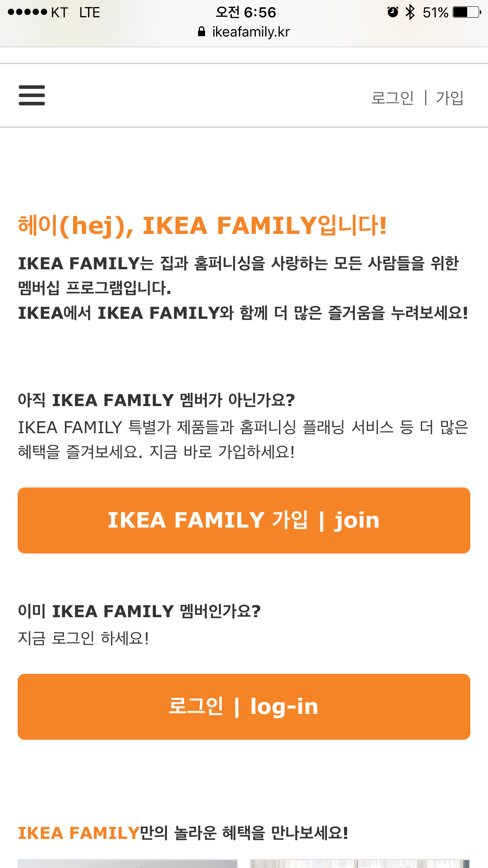Click the IKEA FAMILY 가입 | join button

click(x=244, y=520)
